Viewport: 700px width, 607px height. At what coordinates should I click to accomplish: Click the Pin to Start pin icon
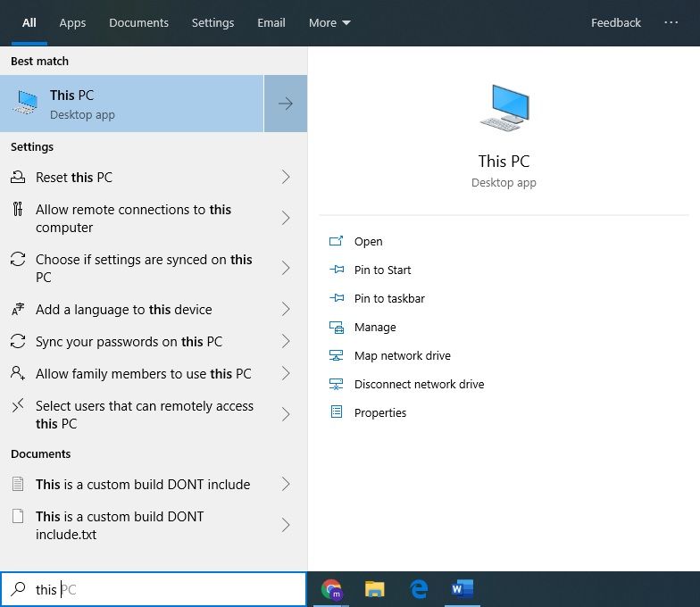[x=337, y=270]
